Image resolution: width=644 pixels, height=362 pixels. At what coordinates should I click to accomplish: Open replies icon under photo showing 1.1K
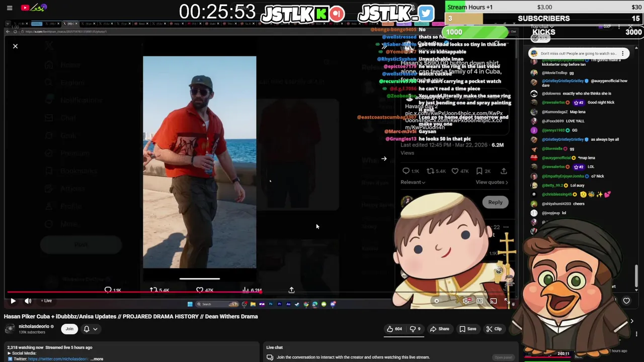pyautogui.click(x=108, y=290)
